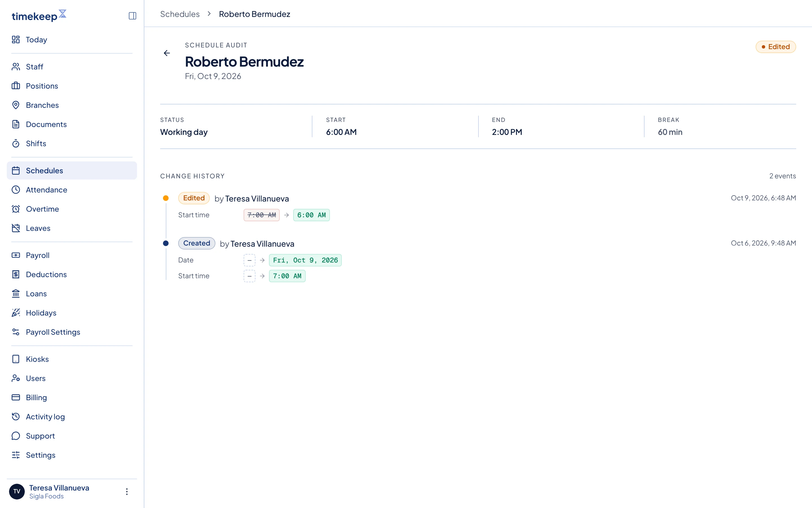812x508 pixels.
Task: Click the Oct 6, 2026, 9:48 AM timestamp
Action: pyautogui.click(x=763, y=243)
